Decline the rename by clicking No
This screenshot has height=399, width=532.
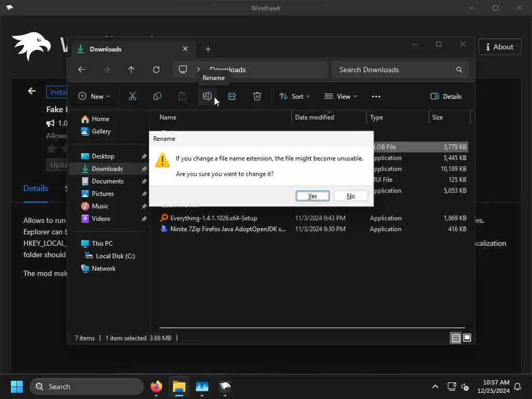click(x=351, y=196)
